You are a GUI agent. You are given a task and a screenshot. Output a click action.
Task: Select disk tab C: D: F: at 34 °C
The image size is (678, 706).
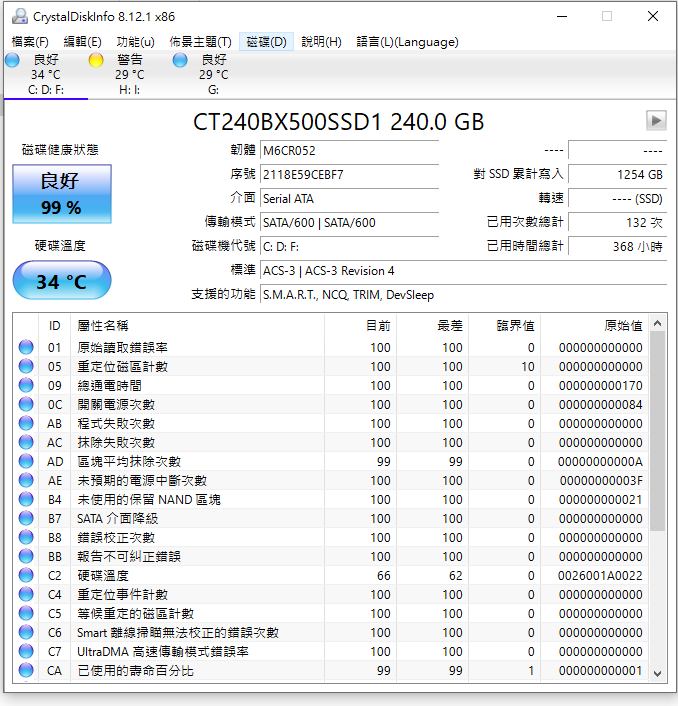tap(46, 74)
